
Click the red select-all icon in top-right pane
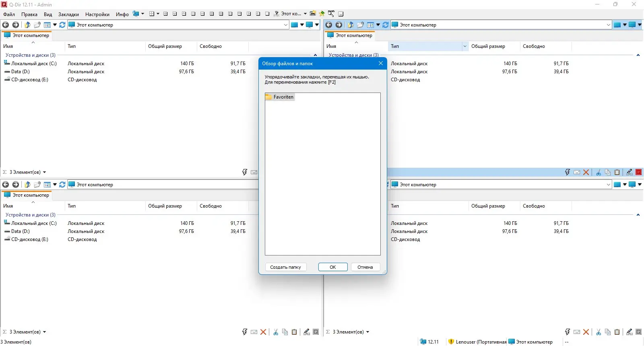[639, 172]
